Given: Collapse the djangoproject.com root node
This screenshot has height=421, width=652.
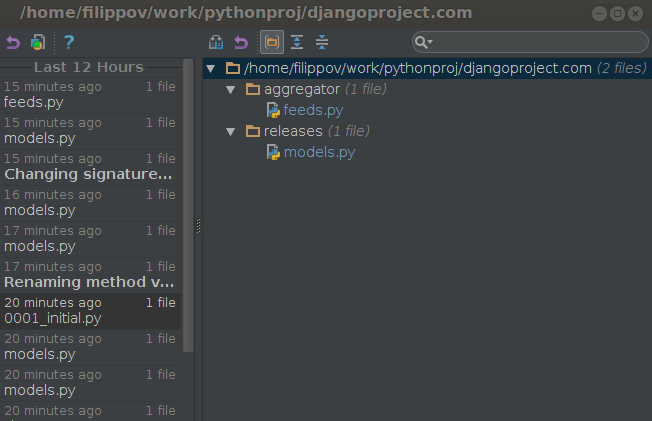Looking at the screenshot, I should (x=211, y=69).
